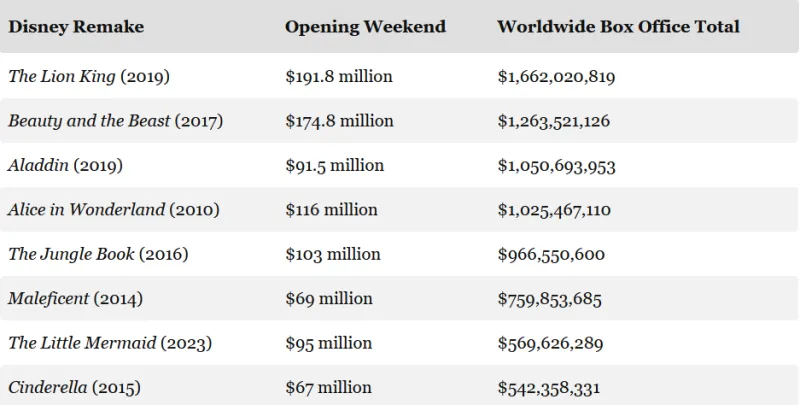Click the $191.8 million opening weekend value
Viewport: 800px width, 405px height.
click(x=339, y=77)
